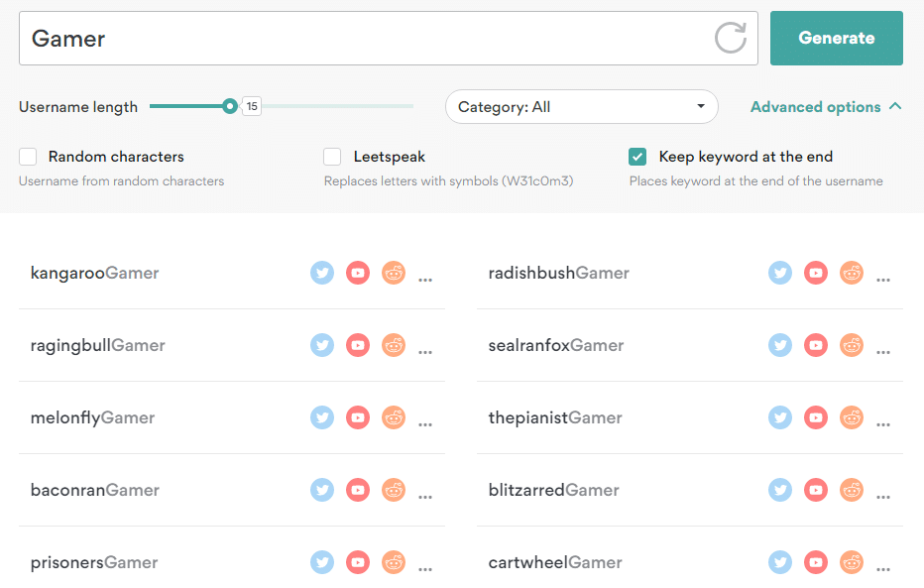Image resolution: width=924 pixels, height=588 pixels.
Task: Check kangarooGamer availability on Twitter
Action: pyautogui.click(x=322, y=273)
